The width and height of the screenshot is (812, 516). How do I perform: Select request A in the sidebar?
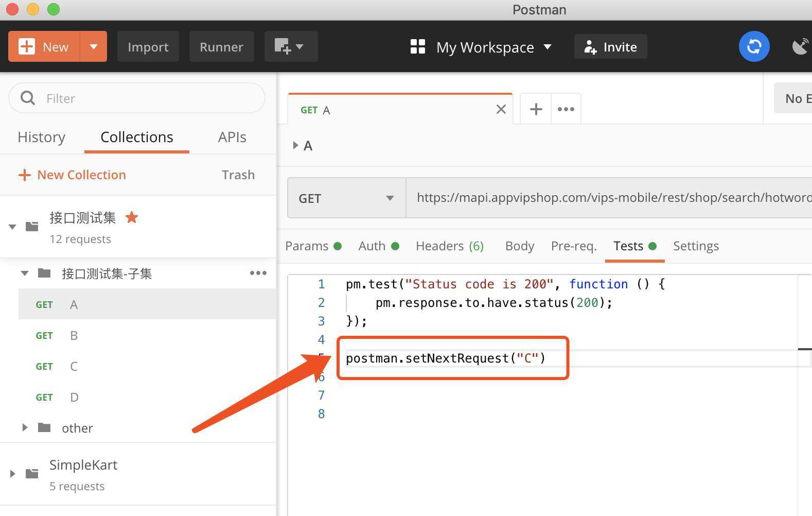(x=147, y=304)
